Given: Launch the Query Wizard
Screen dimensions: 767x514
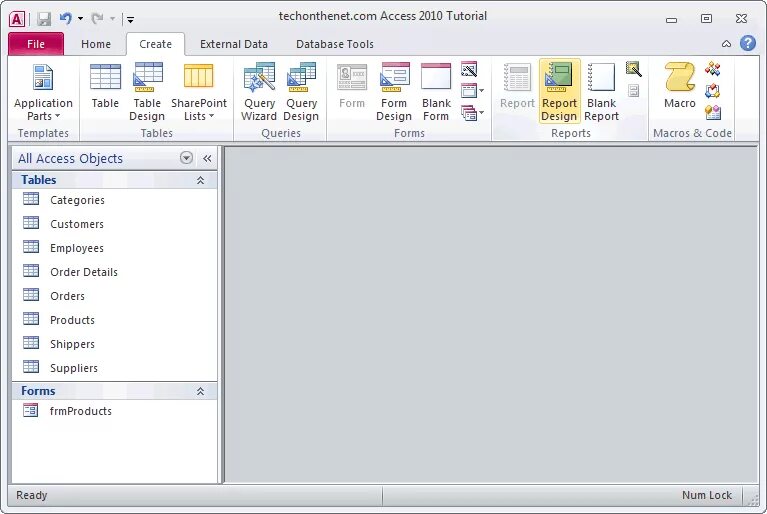Looking at the screenshot, I should click(x=259, y=92).
